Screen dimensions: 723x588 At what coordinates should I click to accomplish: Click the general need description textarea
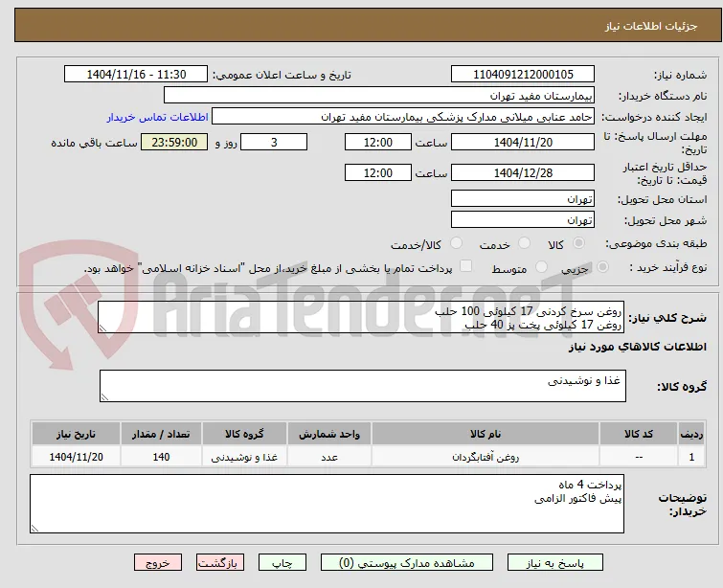(361, 317)
